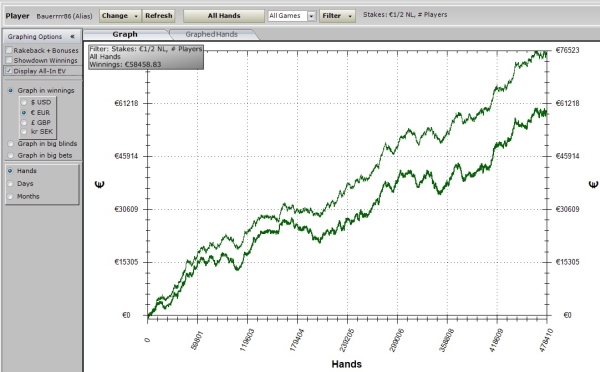The height and width of the screenshot is (372, 600).
Task: Enable Showdown Winnings checkbox
Action: point(9,60)
